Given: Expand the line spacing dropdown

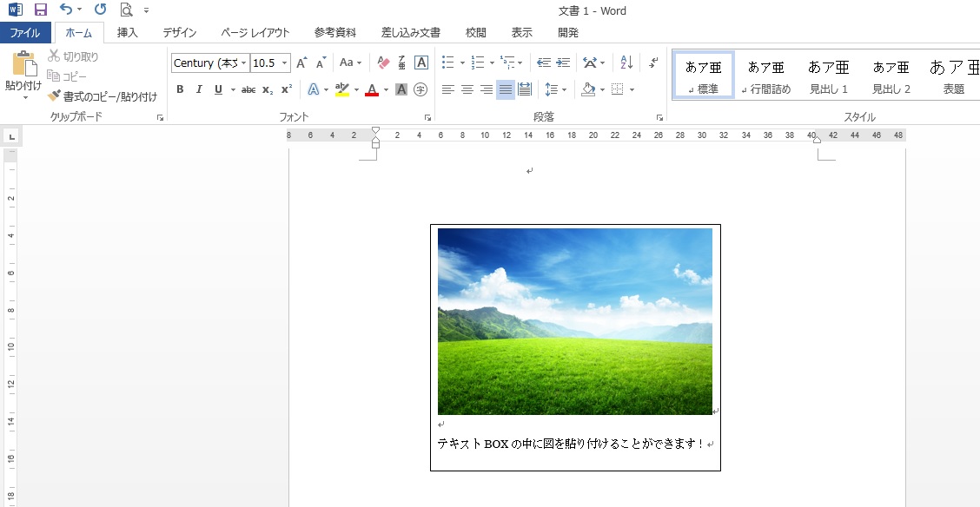Looking at the screenshot, I should [564, 89].
